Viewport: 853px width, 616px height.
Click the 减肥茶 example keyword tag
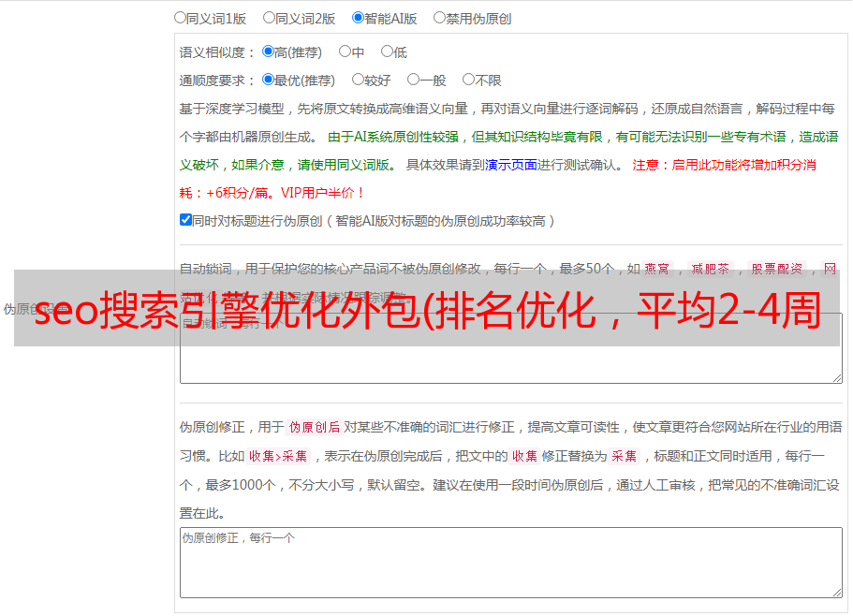click(x=710, y=269)
